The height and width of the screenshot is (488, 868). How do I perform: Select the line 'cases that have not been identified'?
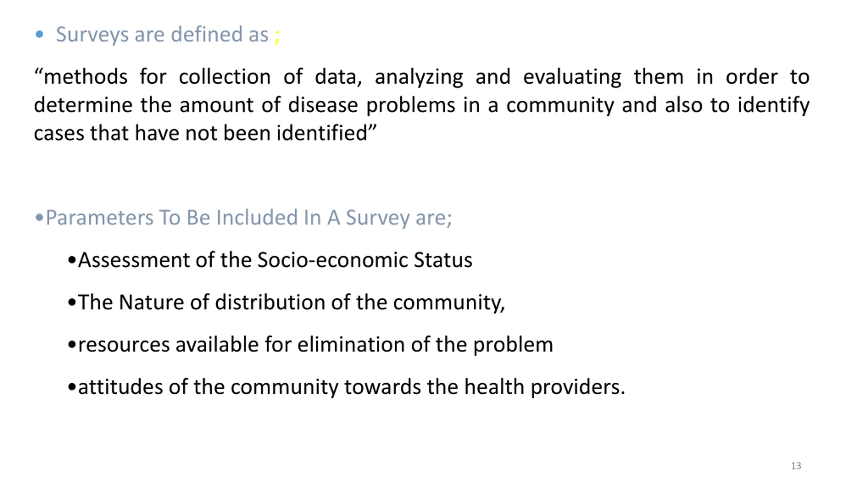click(205, 133)
